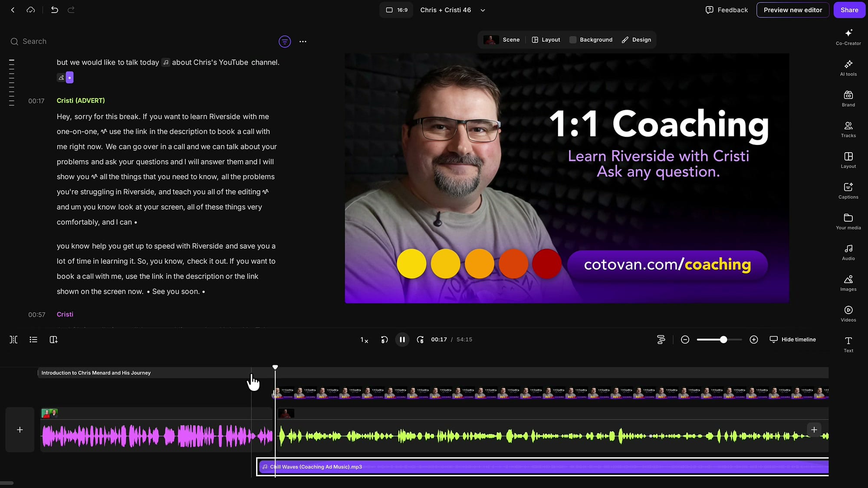Open Your media panel
868x488 pixels.
[x=848, y=222]
